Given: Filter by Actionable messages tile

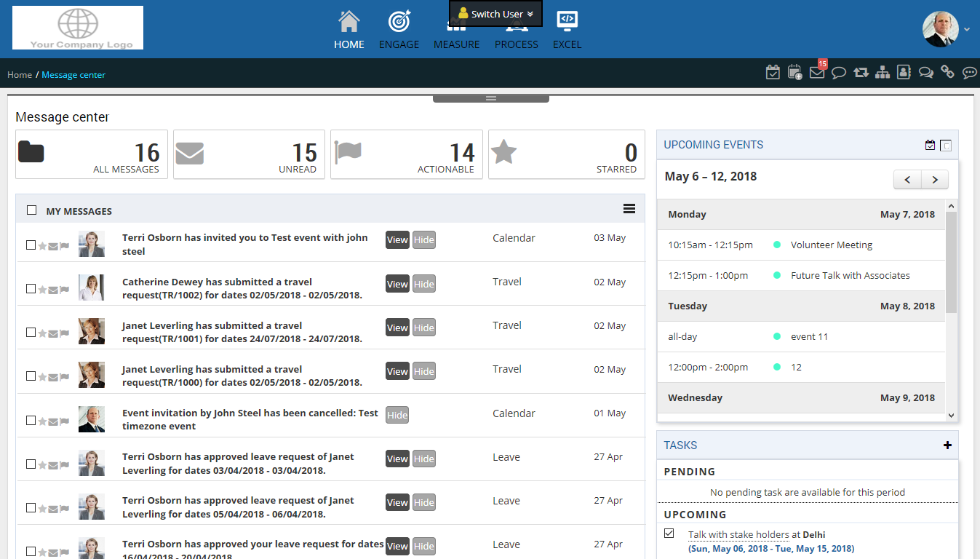Looking at the screenshot, I should pyautogui.click(x=407, y=154).
